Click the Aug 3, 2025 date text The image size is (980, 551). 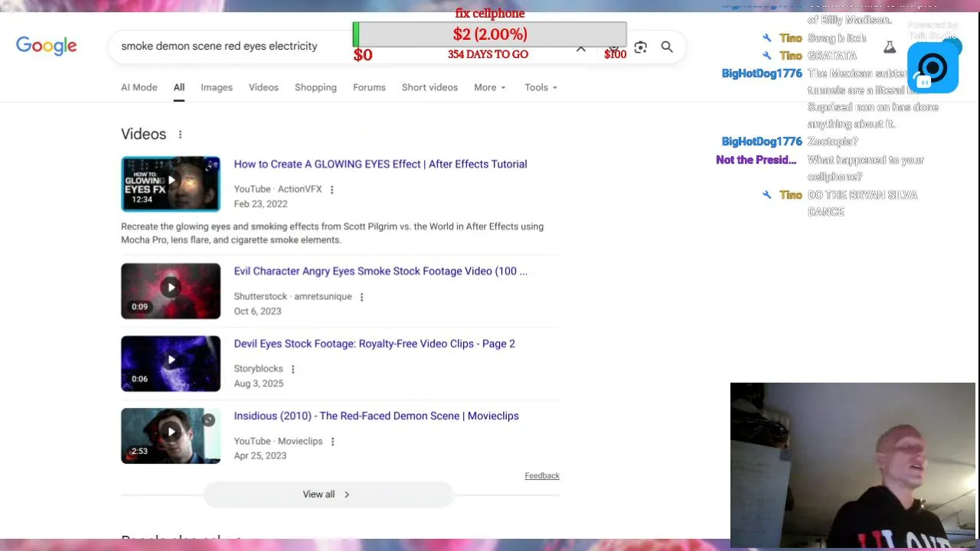[258, 383]
